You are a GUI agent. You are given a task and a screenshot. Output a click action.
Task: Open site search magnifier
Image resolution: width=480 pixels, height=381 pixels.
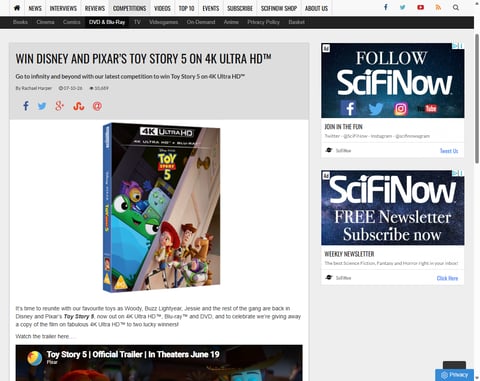(x=456, y=7)
